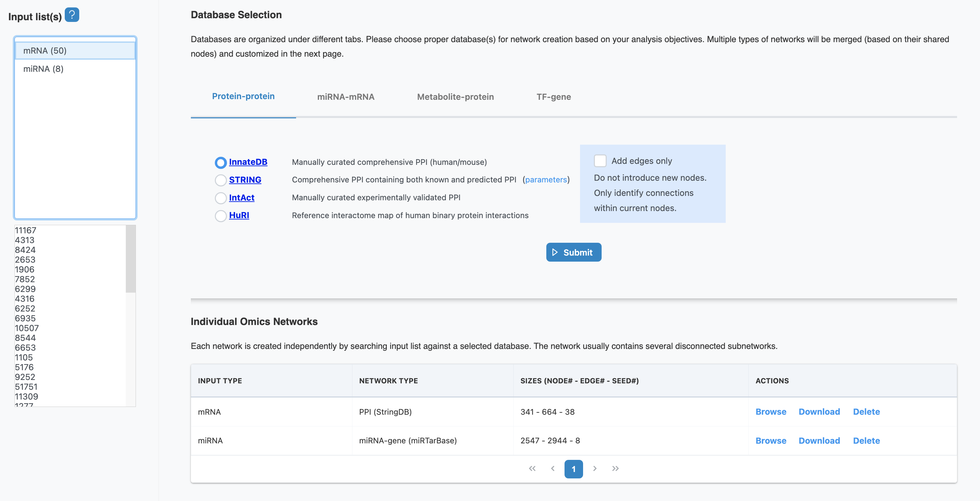980x501 pixels.
Task: Browse the PPI StringDB network
Action: 770,412
